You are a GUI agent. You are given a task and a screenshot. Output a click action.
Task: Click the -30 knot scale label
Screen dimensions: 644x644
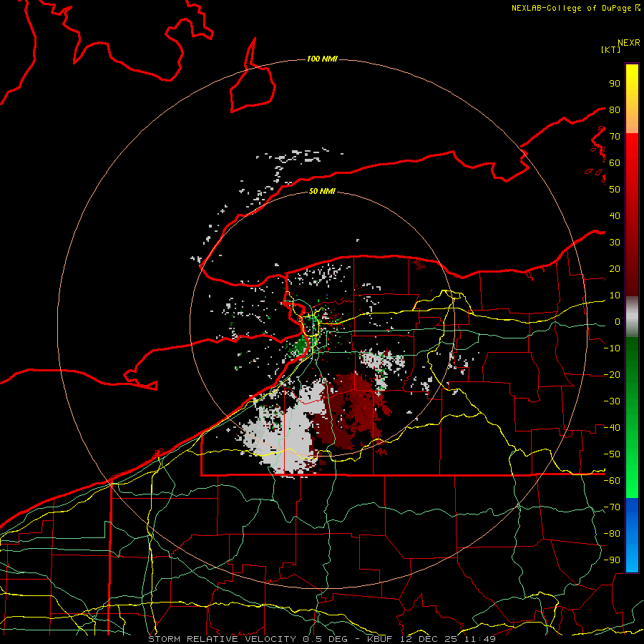tap(612, 401)
